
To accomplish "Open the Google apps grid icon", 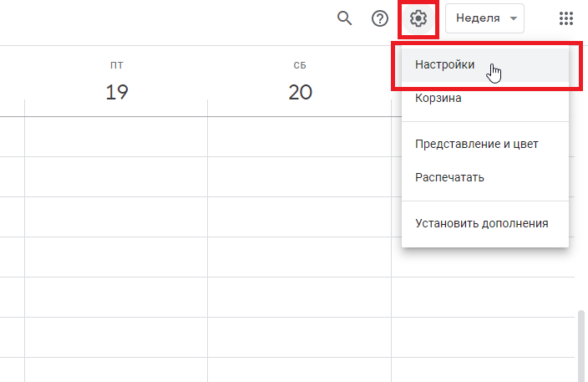I will pyautogui.click(x=566, y=18).
